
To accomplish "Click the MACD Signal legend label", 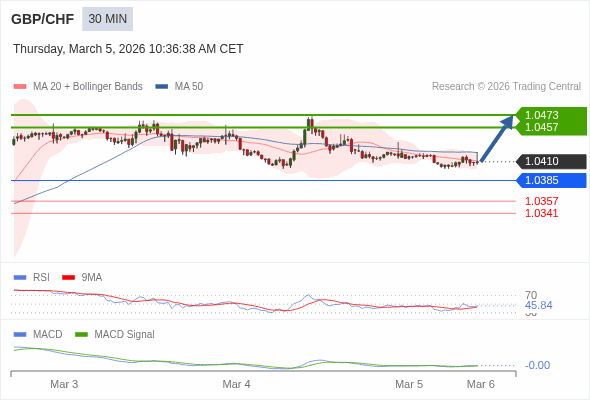I will 125,335.
